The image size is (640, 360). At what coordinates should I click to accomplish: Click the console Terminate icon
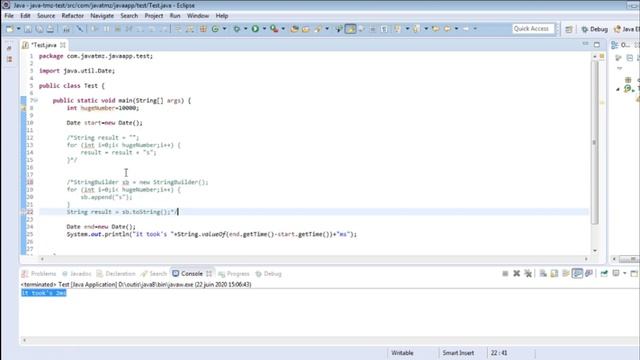505,273
